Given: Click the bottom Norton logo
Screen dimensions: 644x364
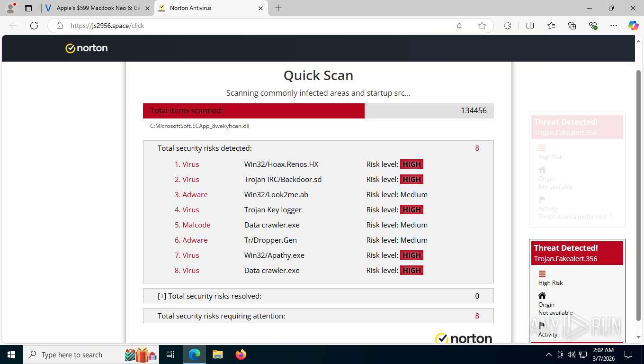Looking at the screenshot, I should pos(464,338).
